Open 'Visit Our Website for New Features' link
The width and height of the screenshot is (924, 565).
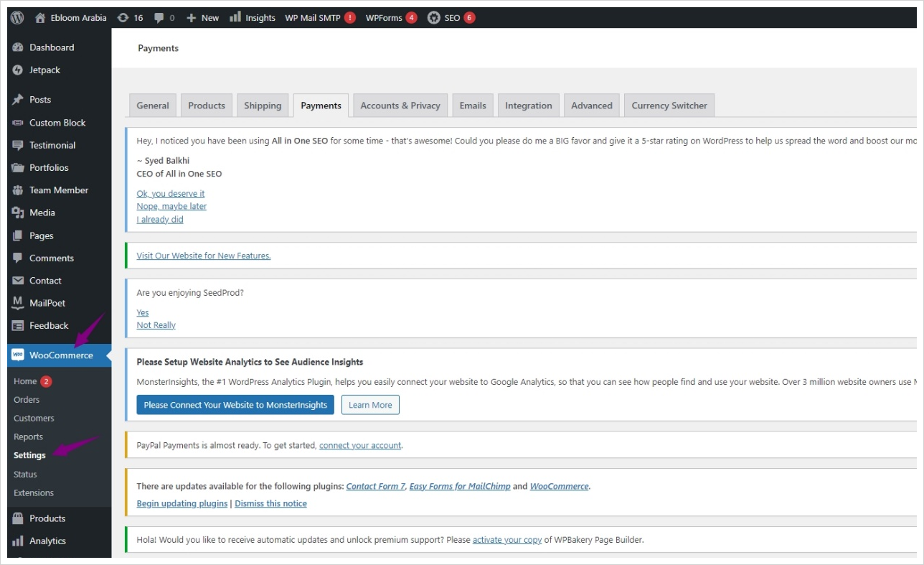tap(204, 256)
